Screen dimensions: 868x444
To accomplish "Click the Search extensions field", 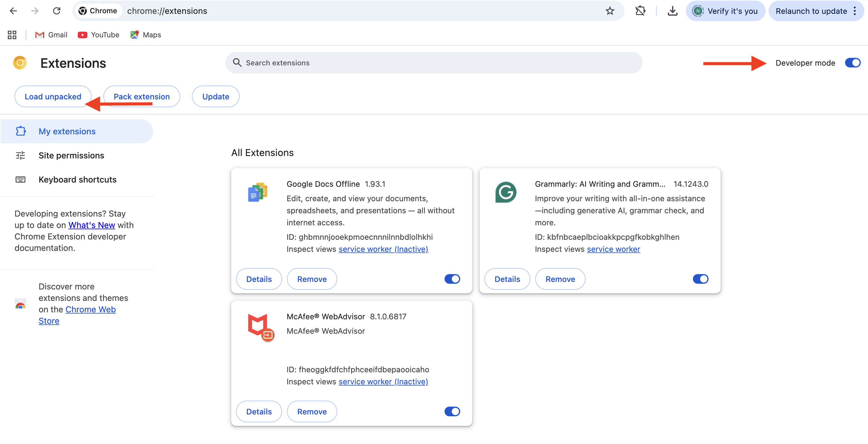I will (x=434, y=63).
